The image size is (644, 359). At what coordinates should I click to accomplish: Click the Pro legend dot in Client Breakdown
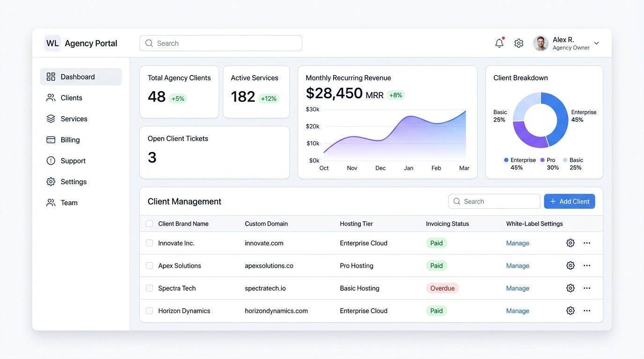[542, 160]
